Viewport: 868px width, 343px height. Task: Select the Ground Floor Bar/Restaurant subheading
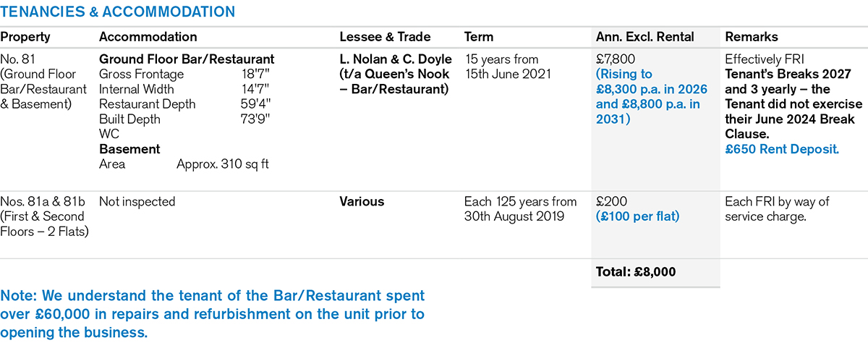coord(187,59)
